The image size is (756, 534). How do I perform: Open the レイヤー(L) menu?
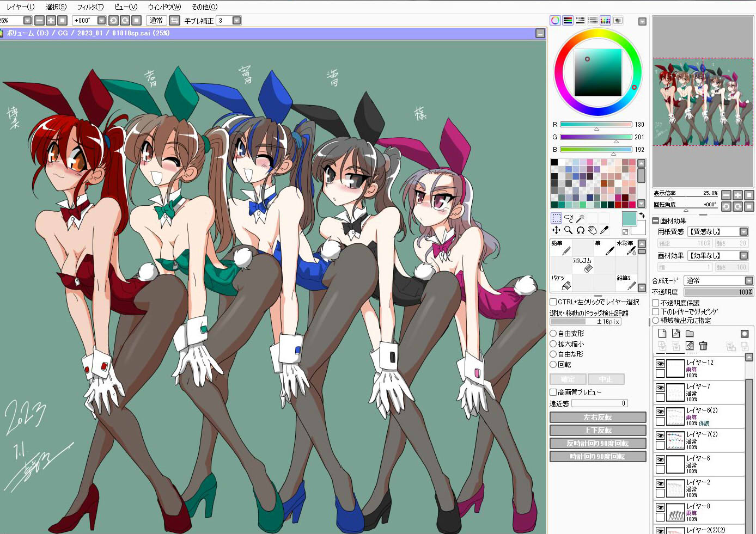[x=20, y=7]
